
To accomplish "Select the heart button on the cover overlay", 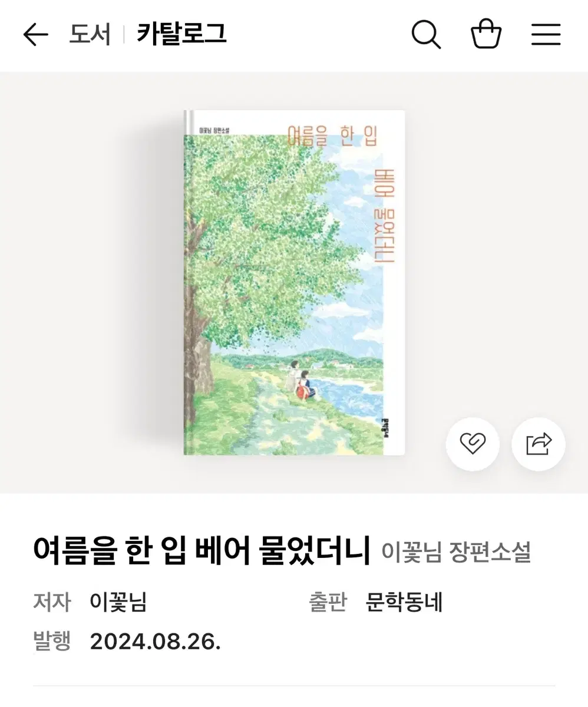I will (473, 445).
